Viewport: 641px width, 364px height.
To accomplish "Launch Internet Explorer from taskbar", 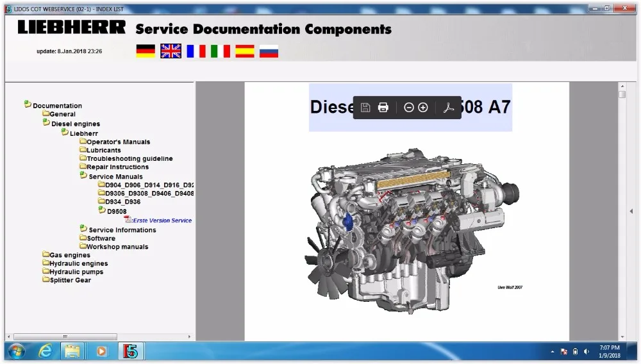I will (45, 351).
